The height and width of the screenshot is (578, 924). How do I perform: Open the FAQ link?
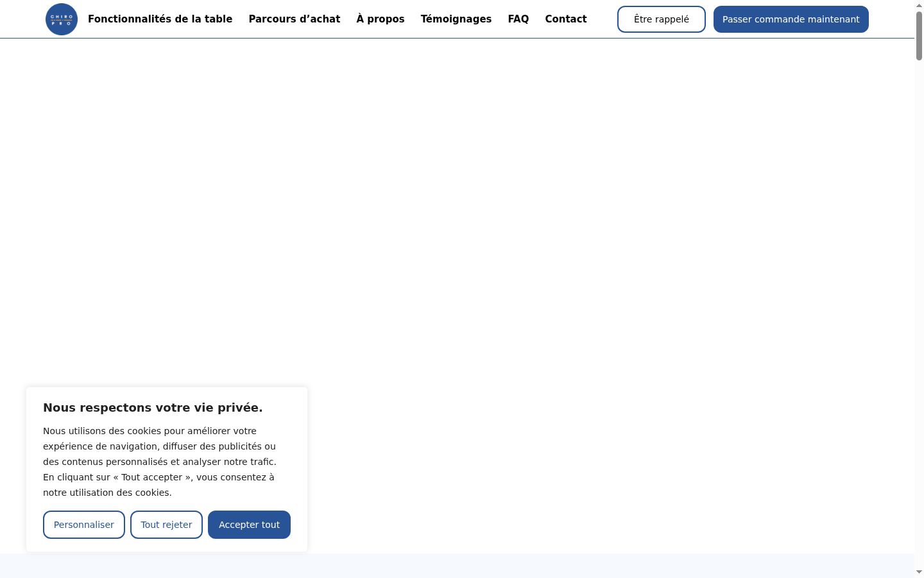coord(518,19)
